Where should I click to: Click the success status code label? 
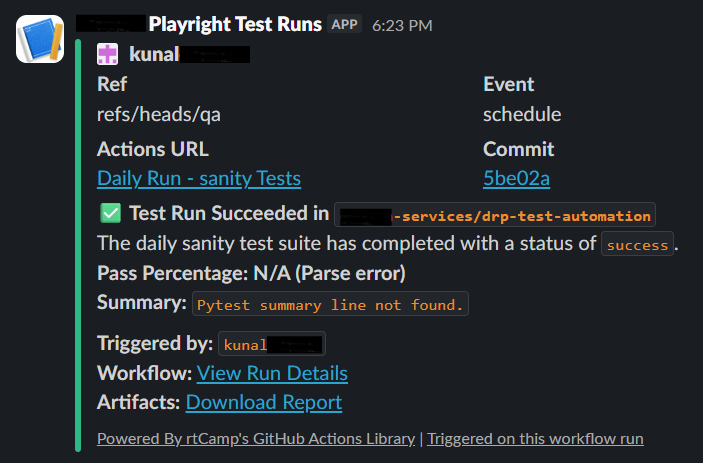[x=637, y=244]
